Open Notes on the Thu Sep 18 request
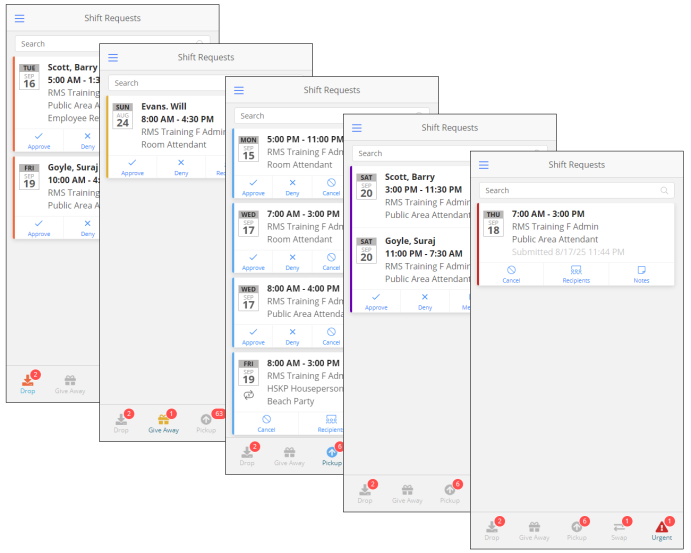The image size is (691, 553). [641, 274]
